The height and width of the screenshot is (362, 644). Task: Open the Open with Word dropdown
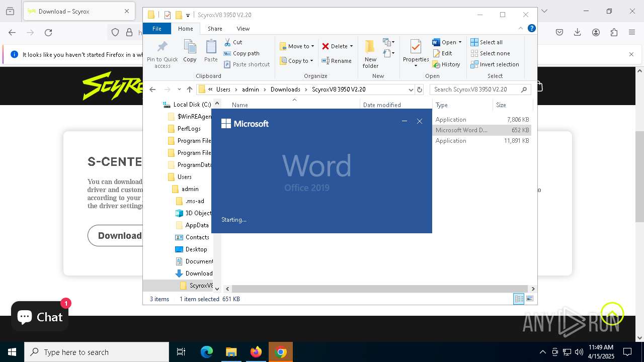click(x=447, y=42)
